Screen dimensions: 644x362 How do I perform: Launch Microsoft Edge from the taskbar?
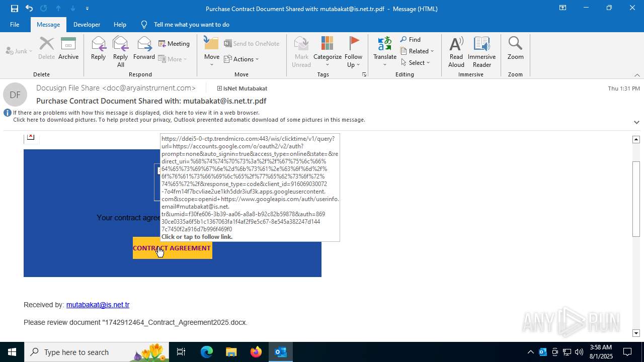pyautogui.click(x=207, y=352)
